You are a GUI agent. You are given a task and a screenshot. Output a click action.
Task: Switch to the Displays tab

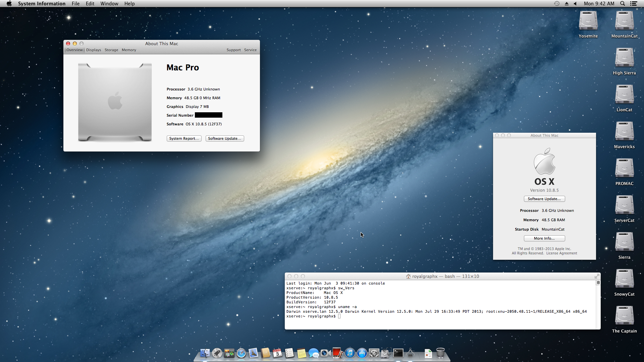click(94, 50)
